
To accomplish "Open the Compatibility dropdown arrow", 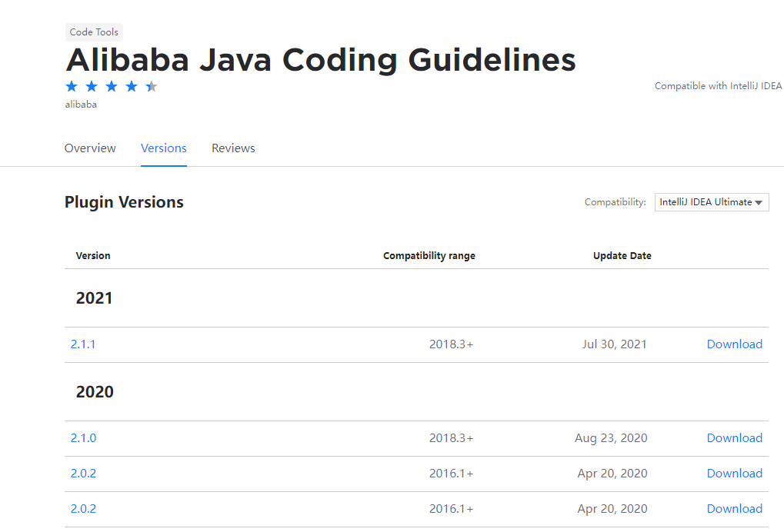I will (758, 202).
